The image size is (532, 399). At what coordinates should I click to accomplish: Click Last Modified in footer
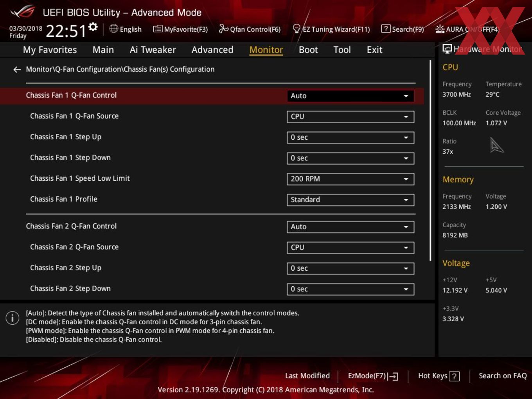[x=307, y=376]
